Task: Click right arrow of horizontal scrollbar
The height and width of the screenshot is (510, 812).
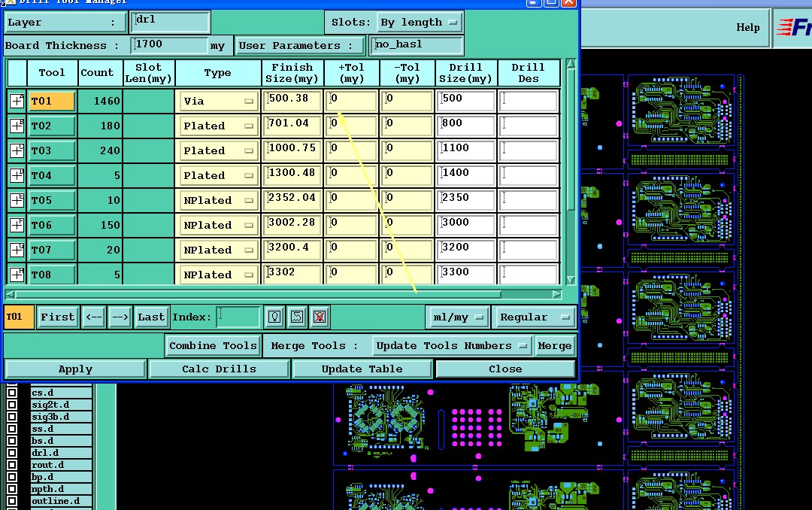Action: click(556, 294)
